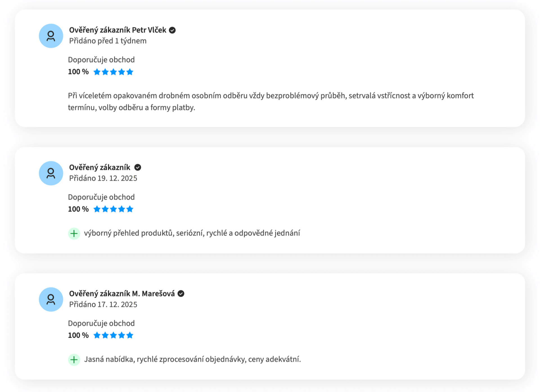Screen dimensions: 540x392
Task: Click the verified badge next to M. Marešová
Action: 181,294
